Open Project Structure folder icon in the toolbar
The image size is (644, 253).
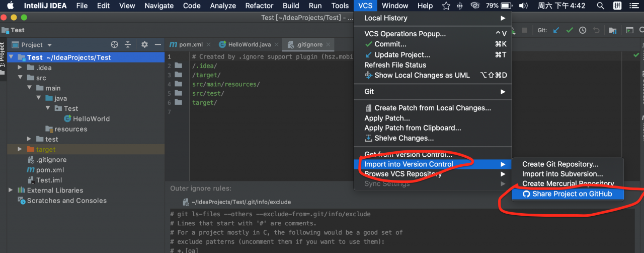pos(613,30)
